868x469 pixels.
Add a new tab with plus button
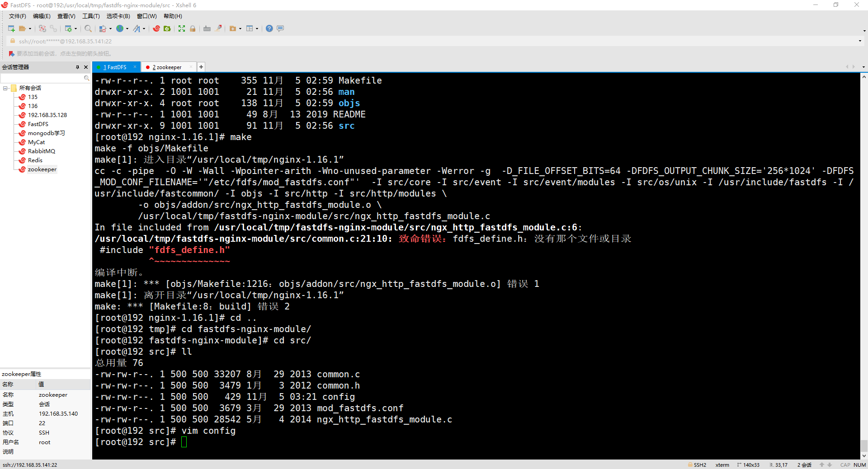coord(201,67)
